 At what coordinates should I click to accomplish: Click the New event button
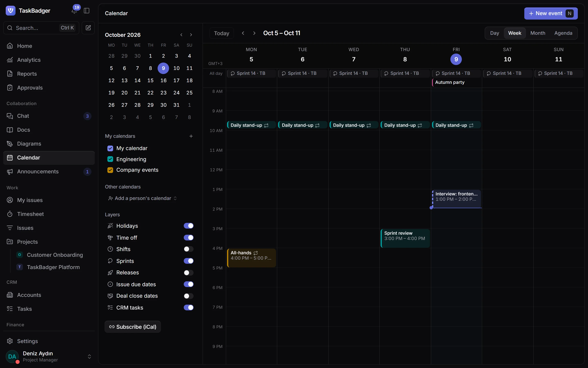point(551,13)
